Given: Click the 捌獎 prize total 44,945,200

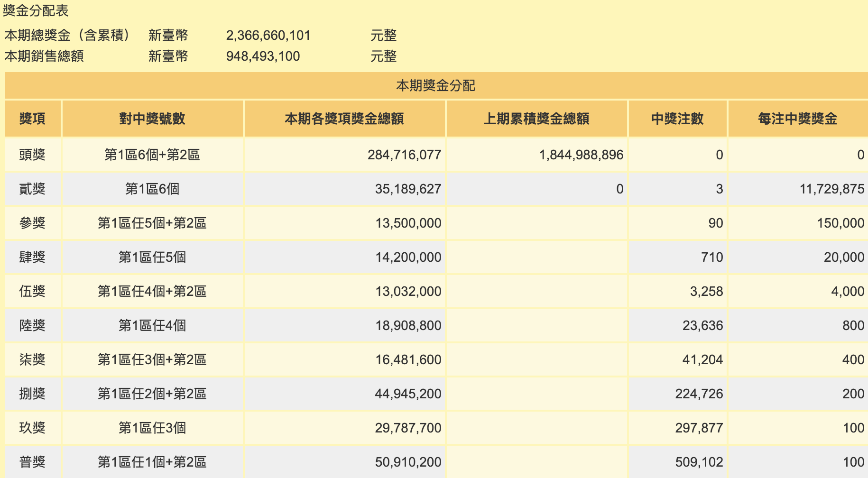Looking at the screenshot, I should pos(408,394).
